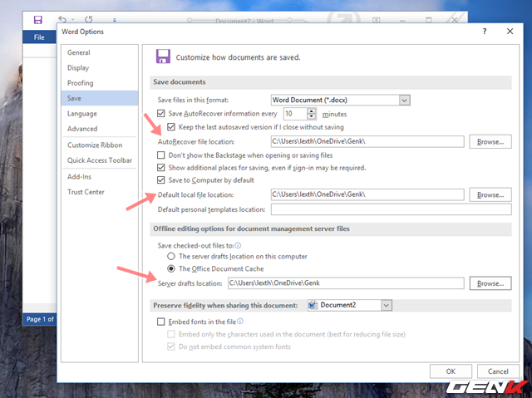Browse for Server drafts location
This screenshot has height=398, width=532.
tap(490, 283)
